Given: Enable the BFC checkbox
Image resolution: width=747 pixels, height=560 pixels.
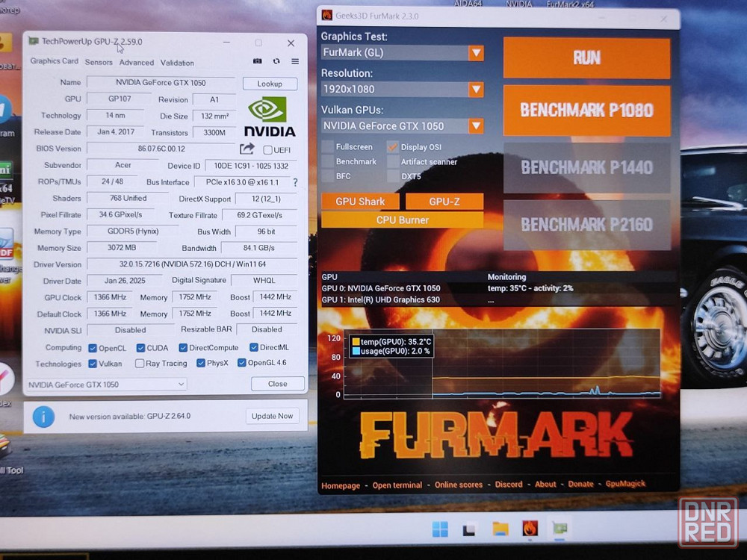Looking at the screenshot, I should pyautogui.click(x=327, y=176).
